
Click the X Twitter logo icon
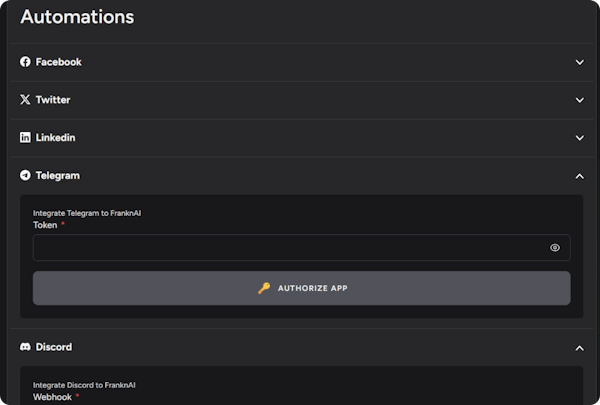click(x=26, y=100)
